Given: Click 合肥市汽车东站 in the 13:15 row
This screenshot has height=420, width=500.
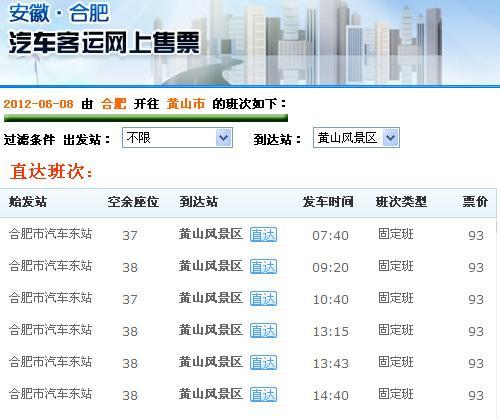Looking at the screenshot, I should point(50,330).
